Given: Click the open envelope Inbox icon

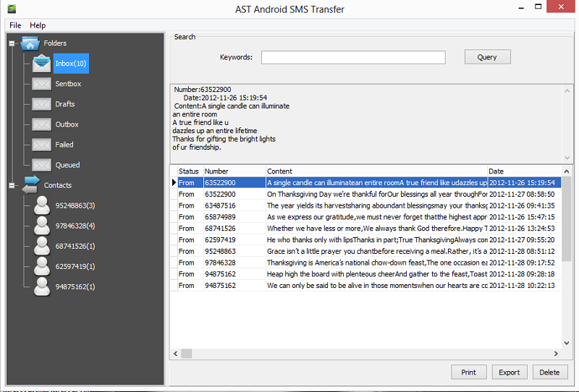Looking at the screenshot, I should click(41, 63).
